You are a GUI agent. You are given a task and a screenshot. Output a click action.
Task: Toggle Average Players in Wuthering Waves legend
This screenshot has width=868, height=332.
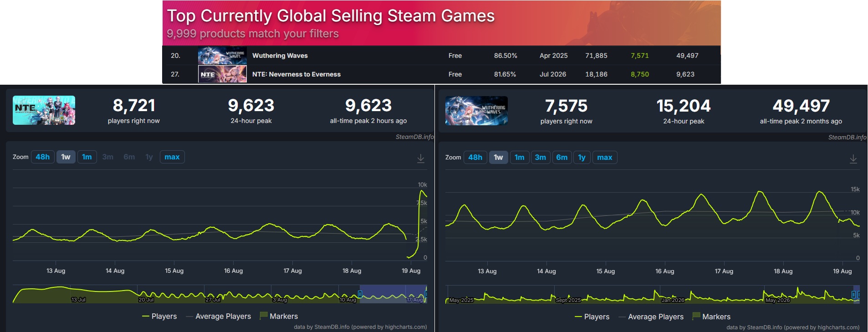coord(651,317)
